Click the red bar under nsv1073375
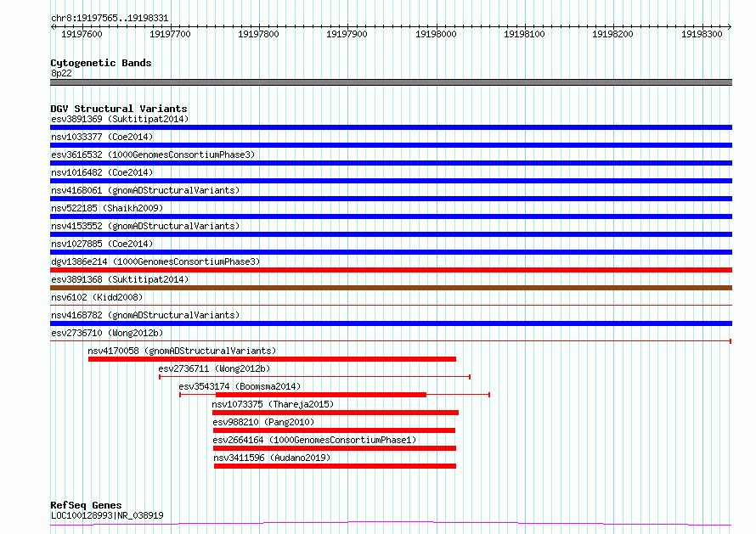 pyautogui.click(x=336, y=413)
